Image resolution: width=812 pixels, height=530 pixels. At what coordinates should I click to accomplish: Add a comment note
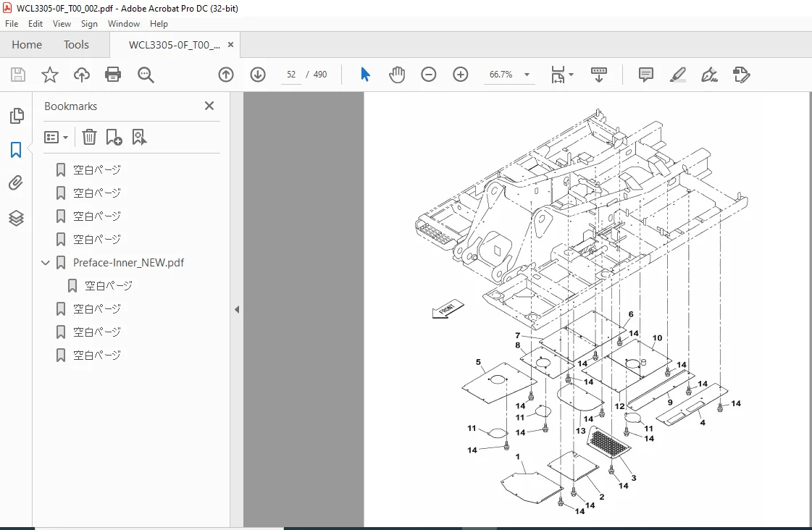[x=646, y=75]
